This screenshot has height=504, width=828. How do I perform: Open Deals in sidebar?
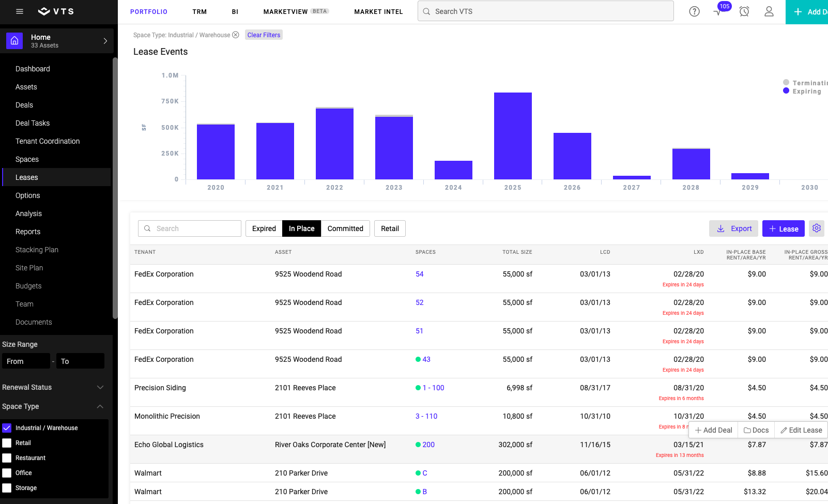point(24,105)
